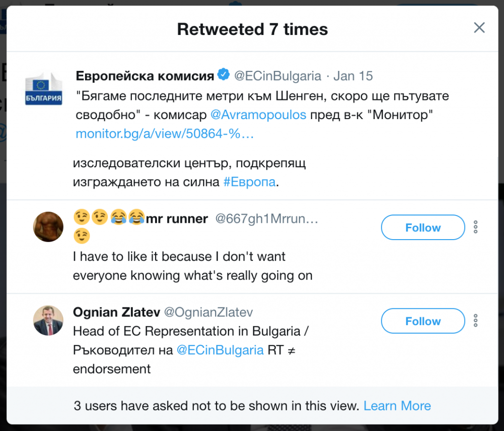
Task: Open Ognian Zlatev's profile picture
Action: pos(48,320)
